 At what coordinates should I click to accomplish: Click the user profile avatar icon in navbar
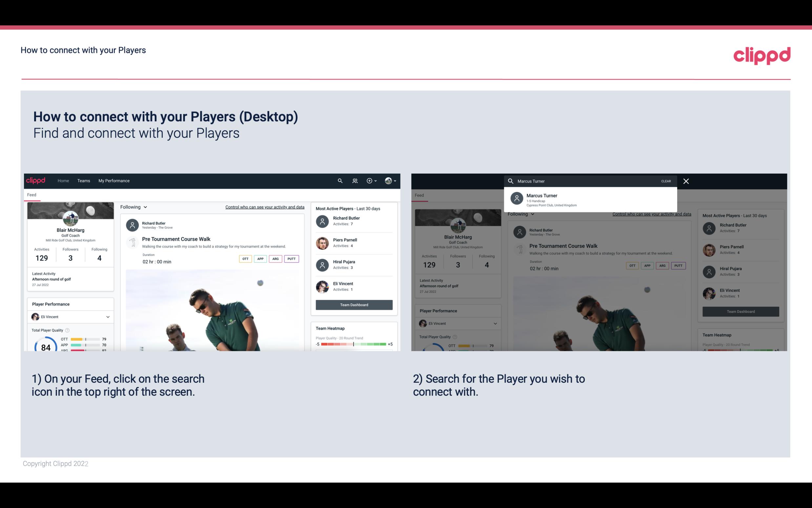[x=388, y=181]
